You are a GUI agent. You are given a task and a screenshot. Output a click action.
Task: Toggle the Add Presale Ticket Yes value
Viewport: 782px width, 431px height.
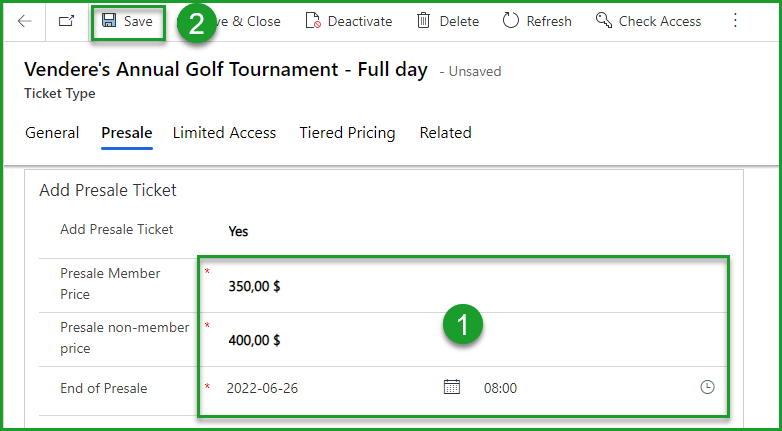click(x=238, y=231)
